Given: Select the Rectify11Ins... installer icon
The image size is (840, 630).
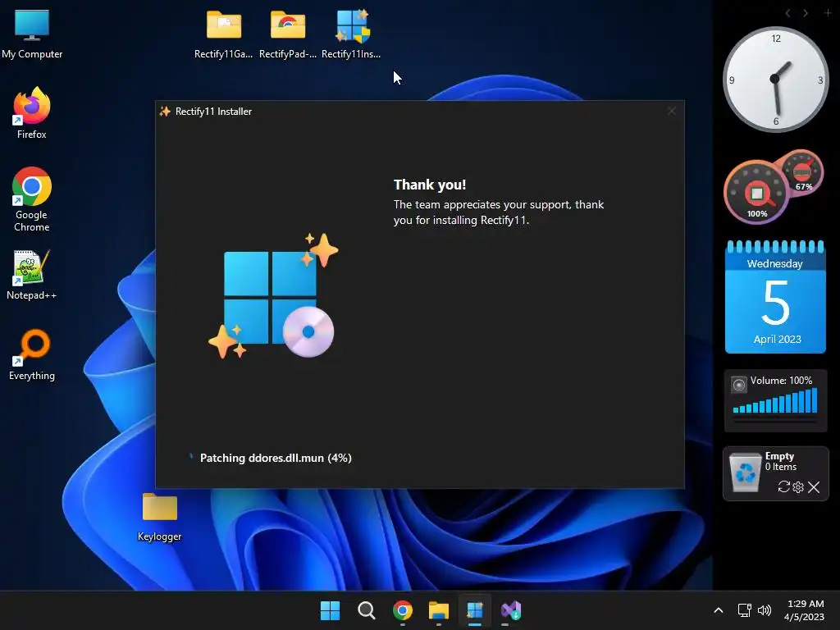Looking at the screenshot, I should click(x=351, y=33).
